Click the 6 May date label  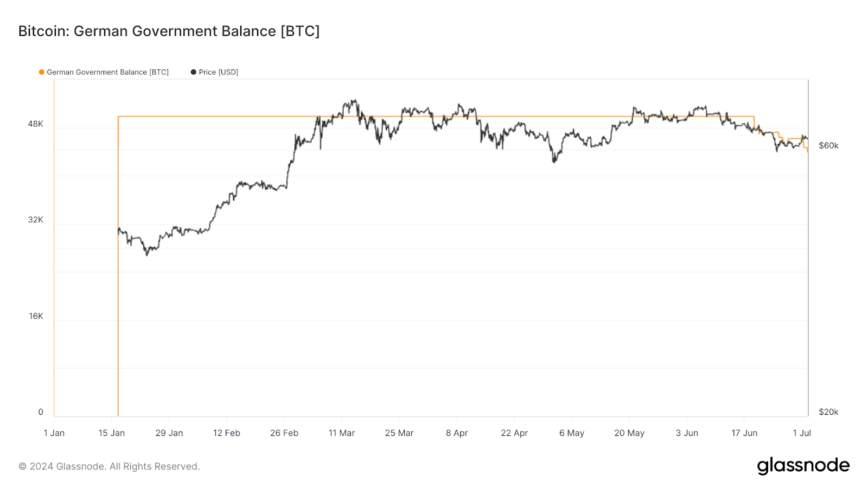pyautogui.click(x=572, y=433)
